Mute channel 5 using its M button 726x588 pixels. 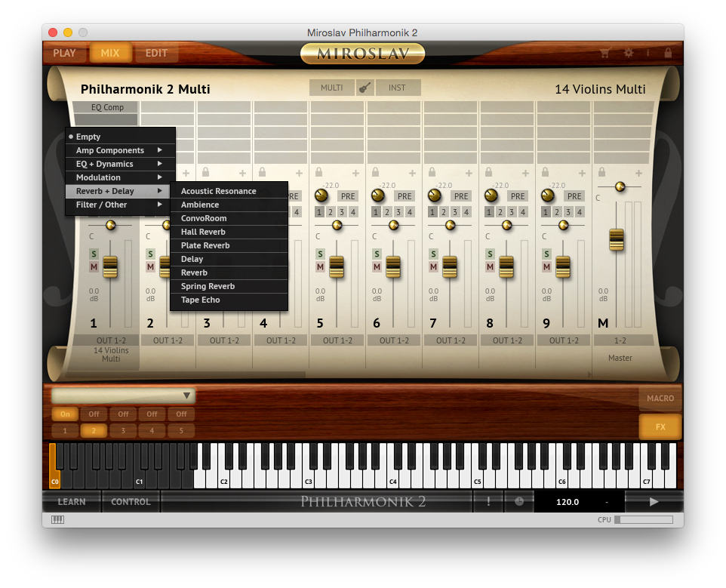tap(320, 268)
